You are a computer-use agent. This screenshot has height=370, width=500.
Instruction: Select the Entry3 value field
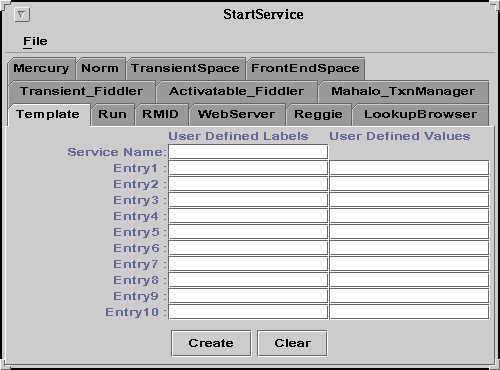[x=409, y=200]
